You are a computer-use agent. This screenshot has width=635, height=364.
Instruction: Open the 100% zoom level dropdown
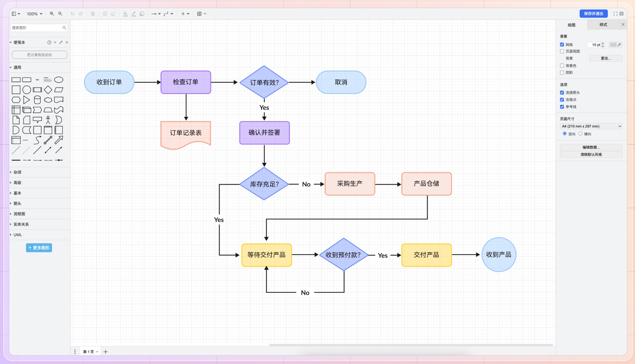coord(35,14)
